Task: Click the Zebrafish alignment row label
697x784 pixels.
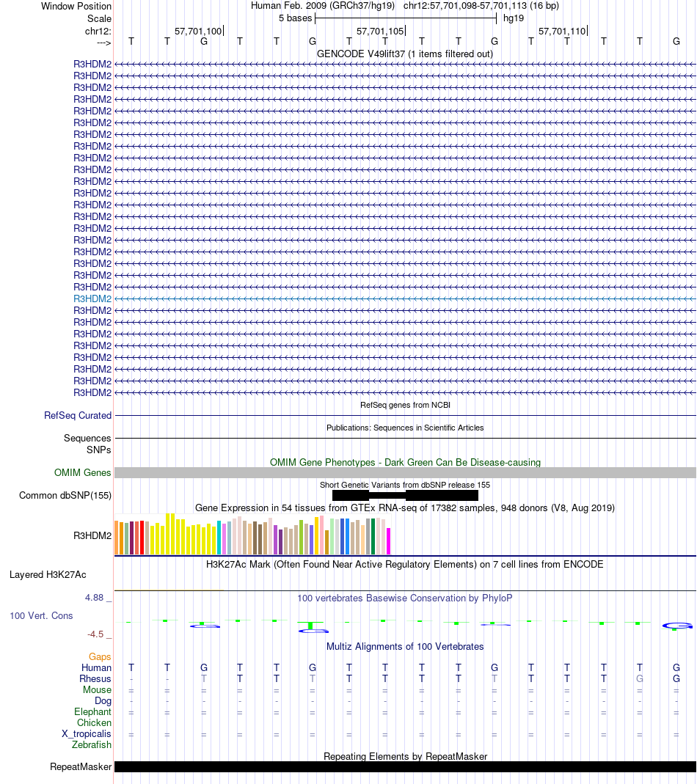Action: [x=92, y=744]
